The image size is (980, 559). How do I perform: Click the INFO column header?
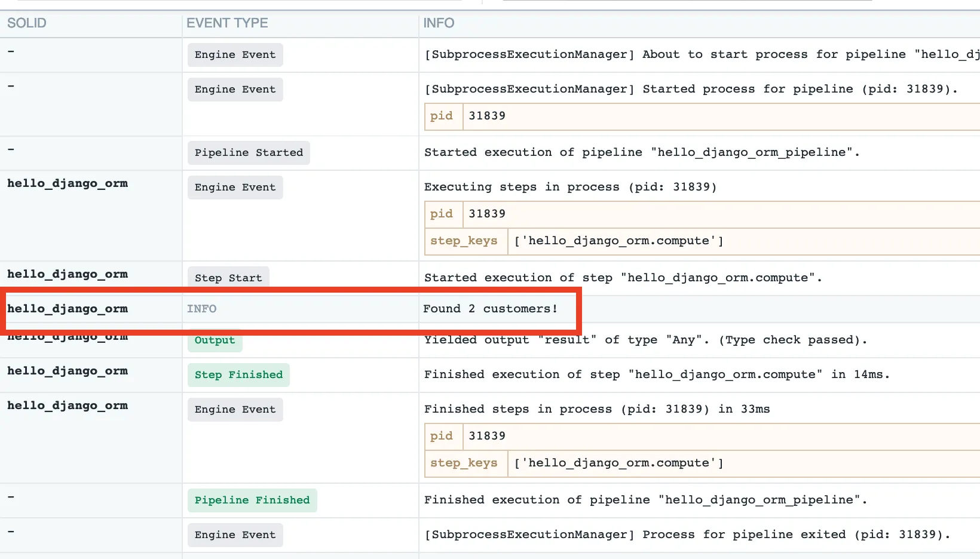point(439,23)
